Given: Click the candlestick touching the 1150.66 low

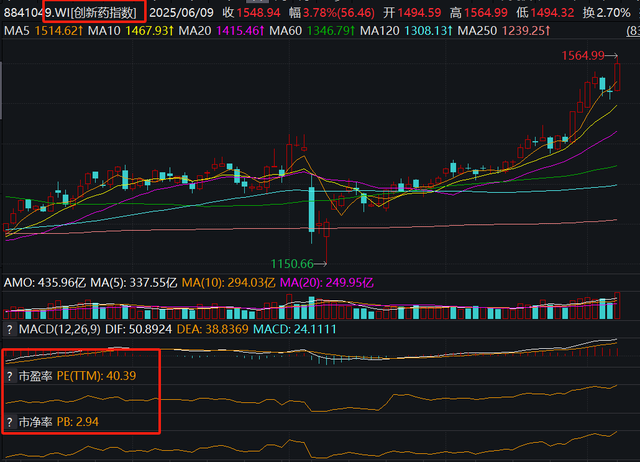Looking at the screenshot, I should 327,240.
